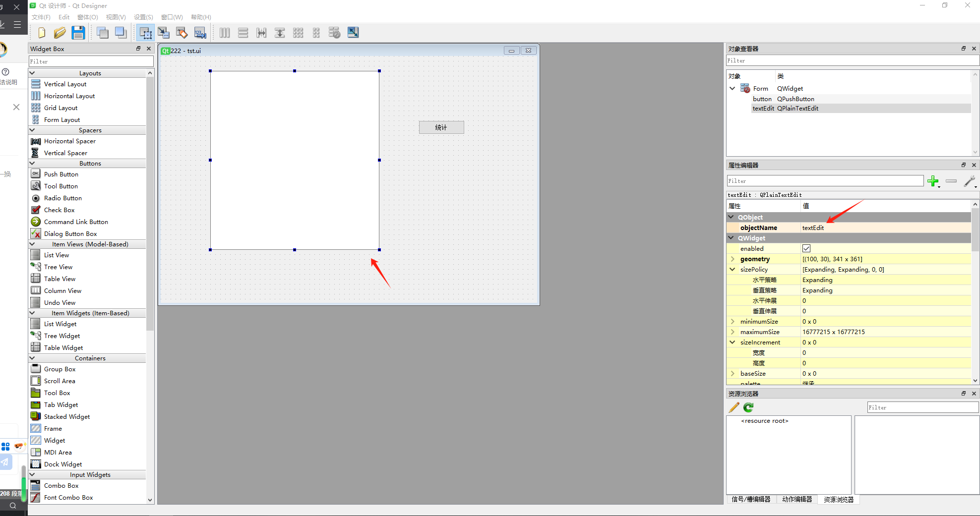Viewport: 980px width, 516px height.
Task: Switch to Edit Signals/Slots mode
Action: [x=164, y=33]
